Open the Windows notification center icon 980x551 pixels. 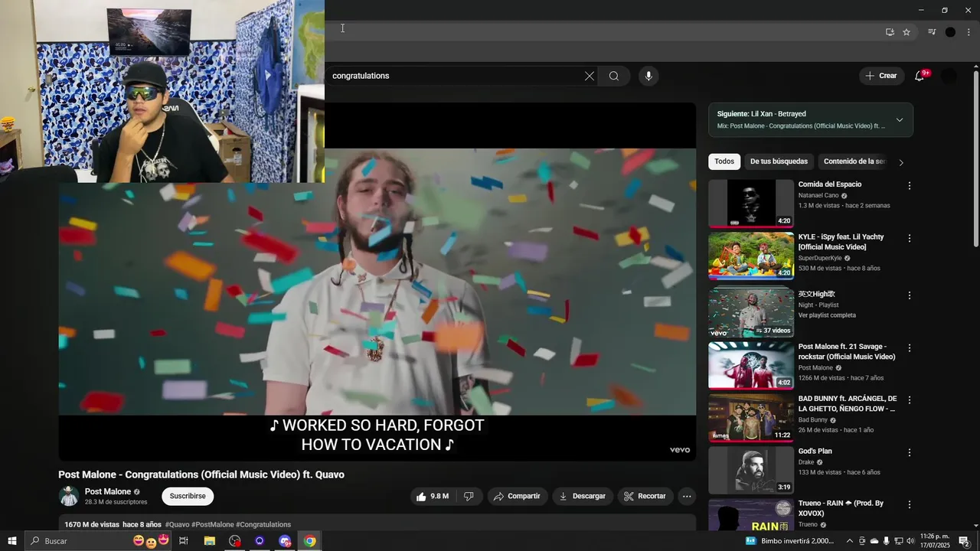coord(964,541)
